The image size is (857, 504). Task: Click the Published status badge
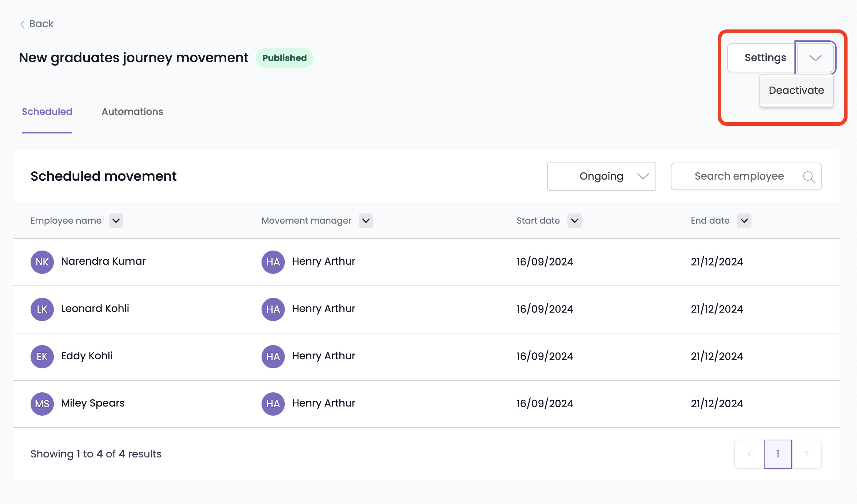[284, 58]
